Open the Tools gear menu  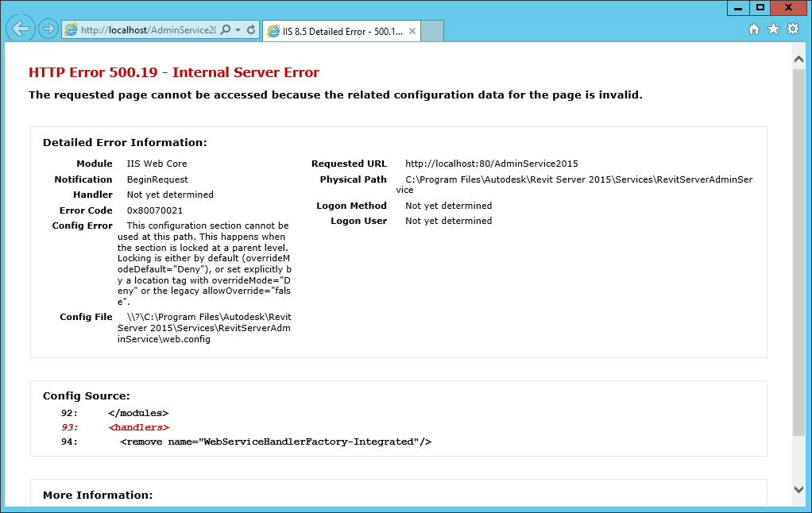[x=792, y=29]
